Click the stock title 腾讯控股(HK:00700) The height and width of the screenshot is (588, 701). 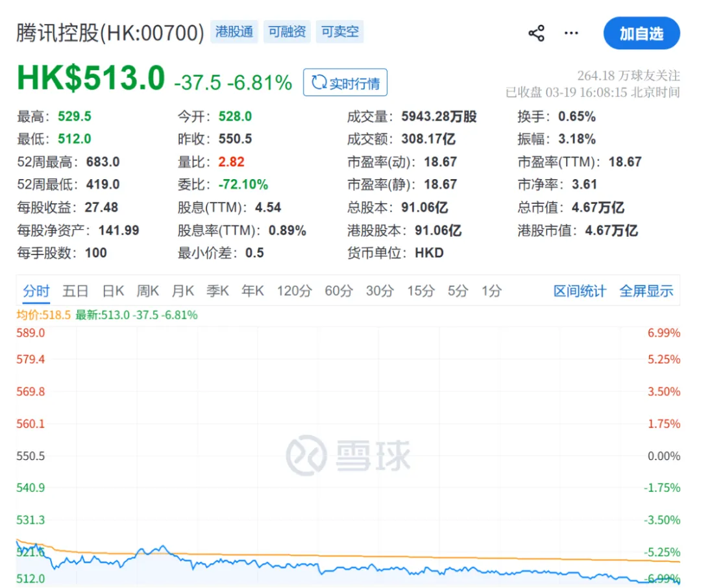[x=110, y=33]
